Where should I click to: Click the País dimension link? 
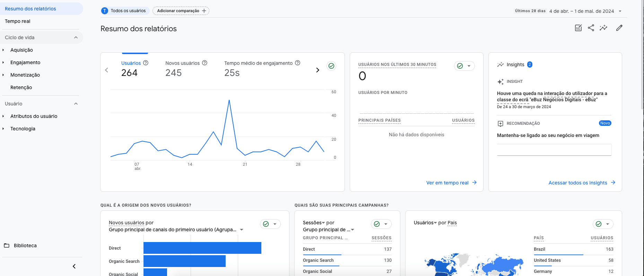[452, 223]
